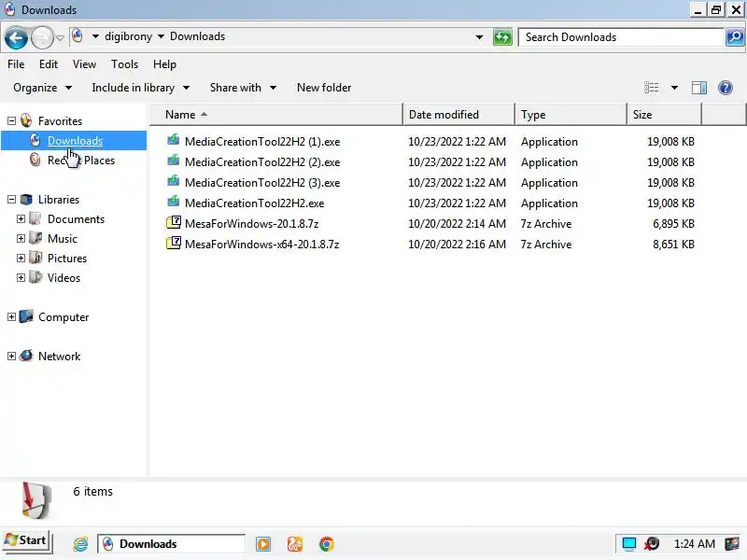The width and height of the screenshot is (747, 560).
Task: Click the New folder button
Action: (x=324, y=88)
